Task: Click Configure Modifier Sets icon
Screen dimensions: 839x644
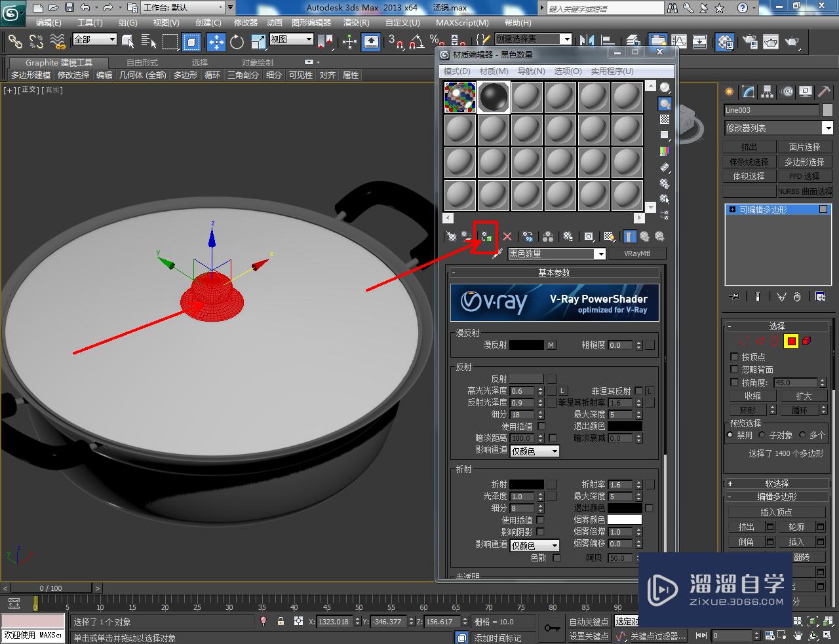Action: (x=820, y=297)
